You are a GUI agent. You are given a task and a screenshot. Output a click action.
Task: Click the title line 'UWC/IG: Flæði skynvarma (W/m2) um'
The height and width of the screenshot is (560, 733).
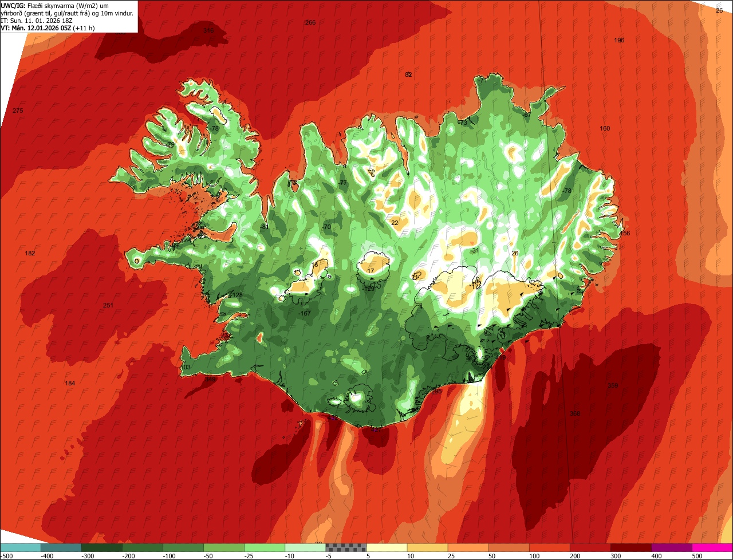click(55, 5)
